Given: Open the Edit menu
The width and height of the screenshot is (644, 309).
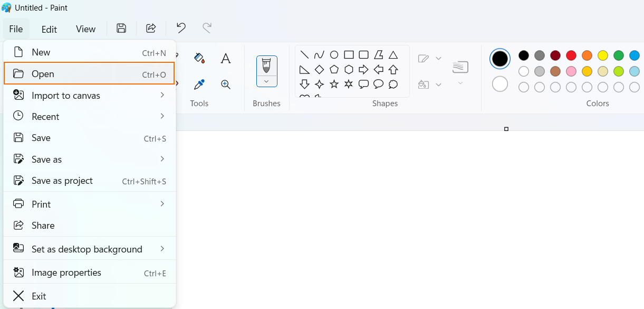Looking at the screenshot, I should point(49,29).
